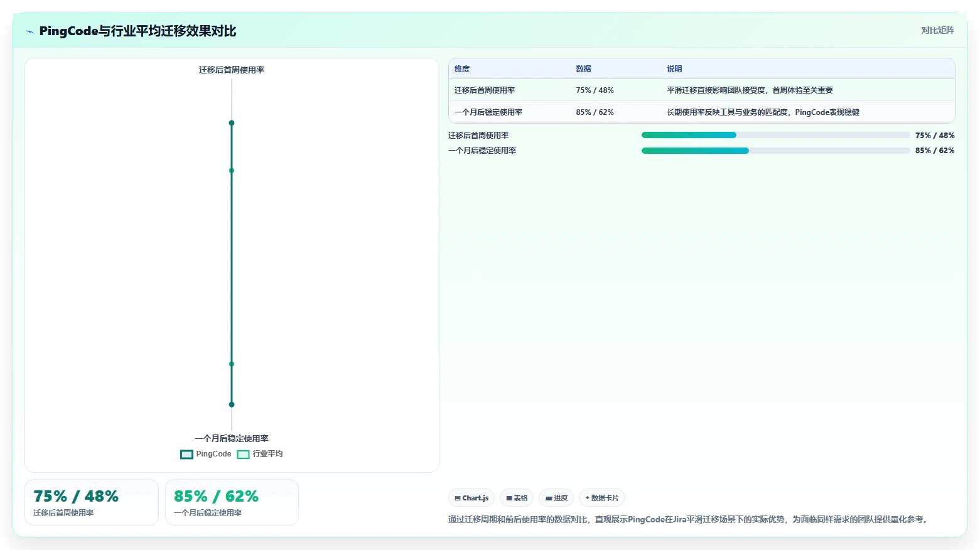
Task: Select the 表格 chip
Action: tap(517, 498)
